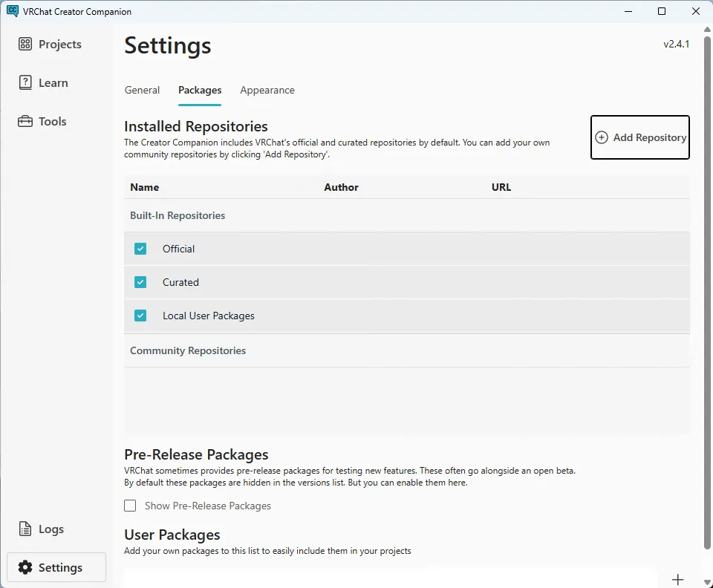Minimize the Creator Companion window

coord(628,11)
